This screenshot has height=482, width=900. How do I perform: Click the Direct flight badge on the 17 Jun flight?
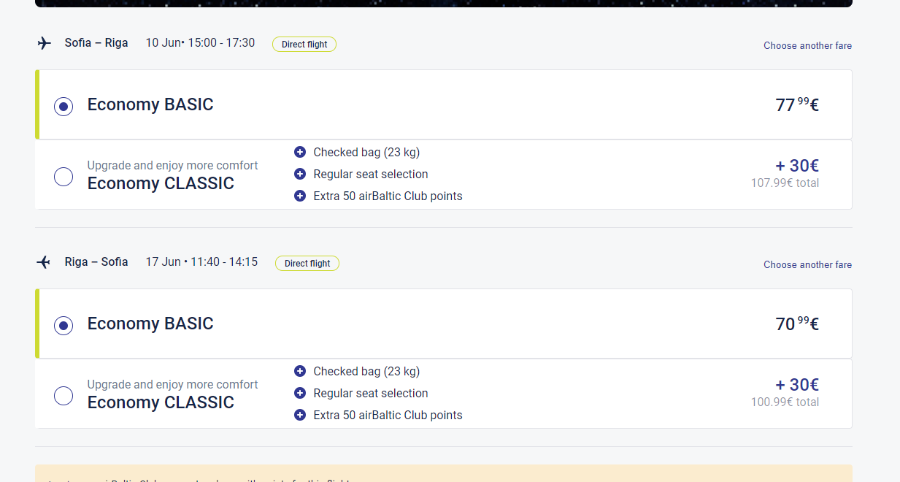click(x=307, y=263)
